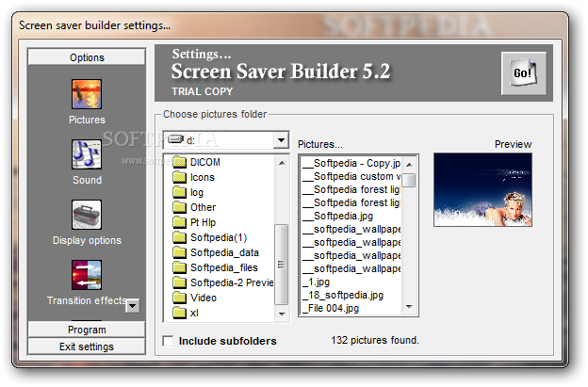Image resolution: width=588 pixels, height=387 pixels.
Task: Click the folder list scroll down arrow
Action: click(x=282, y=314)
